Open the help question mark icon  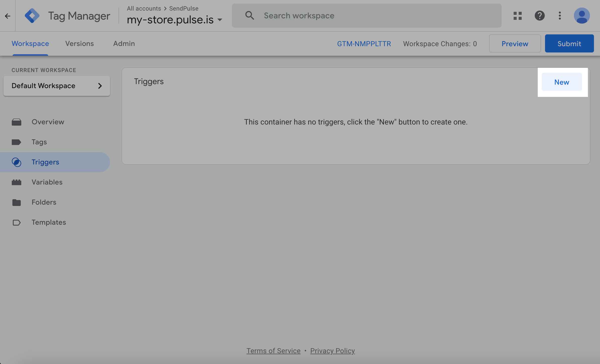point(539,16)
